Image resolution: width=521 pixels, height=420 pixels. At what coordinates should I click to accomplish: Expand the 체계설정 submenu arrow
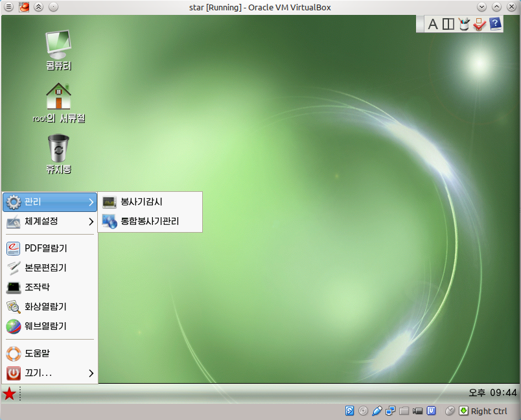pos(91,221)
